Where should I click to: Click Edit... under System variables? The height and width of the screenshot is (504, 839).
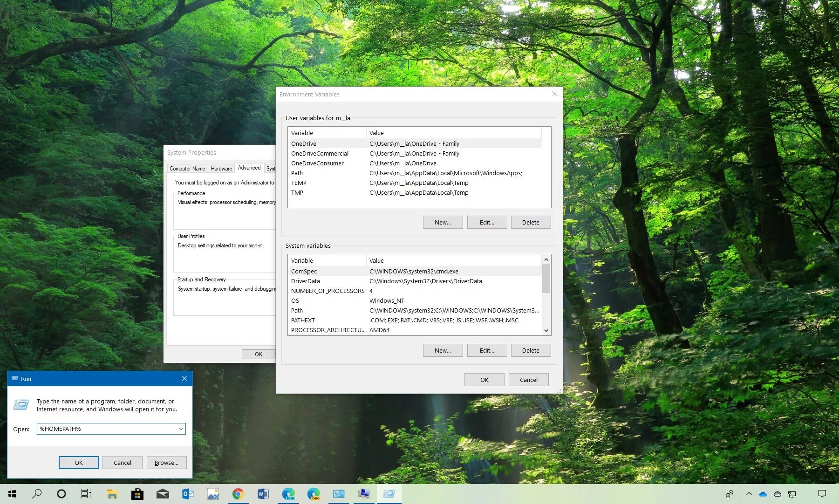pos(487,350)
